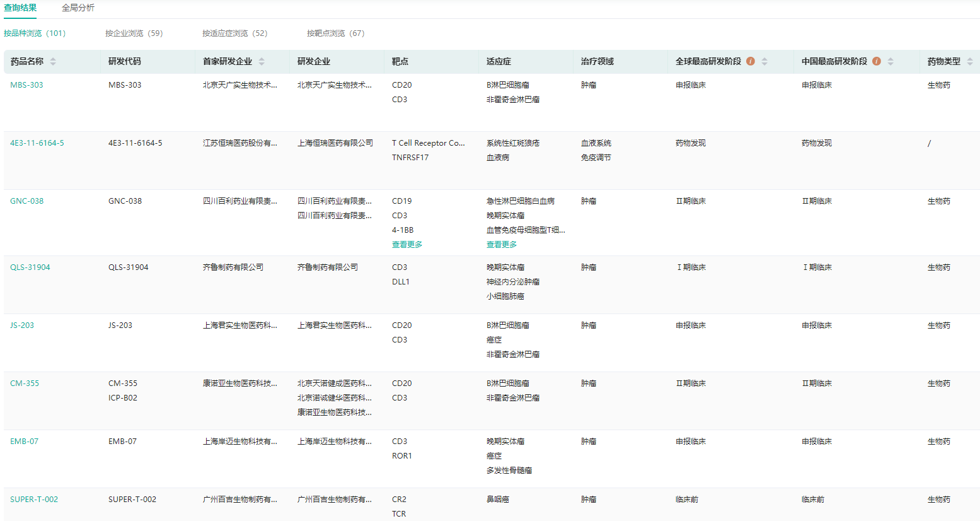The image size is (980, 521).
Task: Switch to 全局分析 tab
Action: [x=78, y=8]
